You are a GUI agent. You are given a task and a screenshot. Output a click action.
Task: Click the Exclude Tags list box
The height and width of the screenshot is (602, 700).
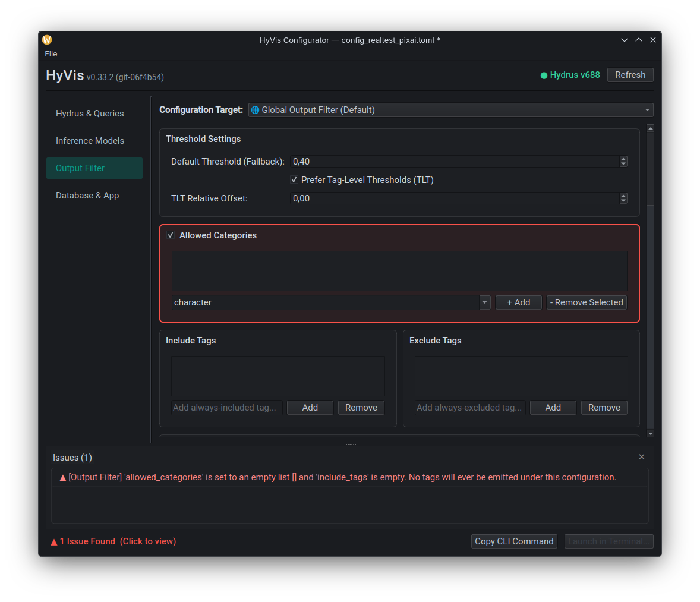click(521, 376)
